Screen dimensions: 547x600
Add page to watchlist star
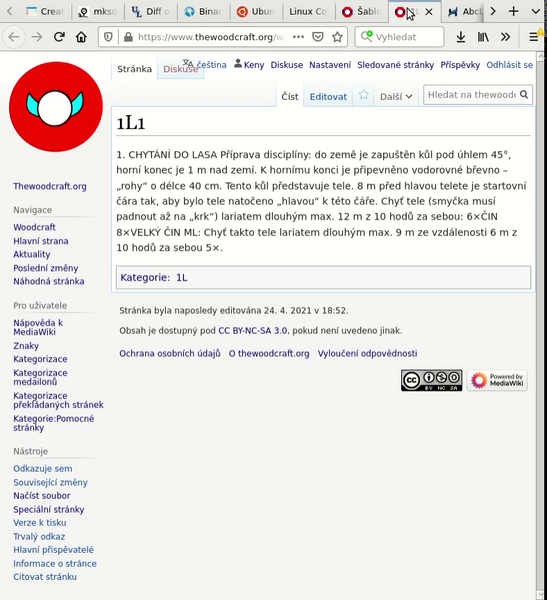tap(364, 95)
